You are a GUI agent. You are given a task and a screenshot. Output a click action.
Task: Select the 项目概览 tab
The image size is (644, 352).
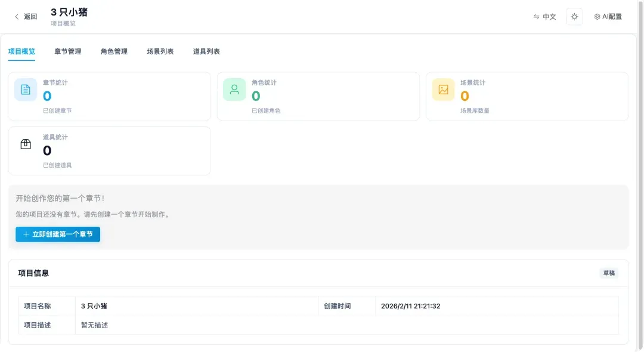(x=21, y=52)
